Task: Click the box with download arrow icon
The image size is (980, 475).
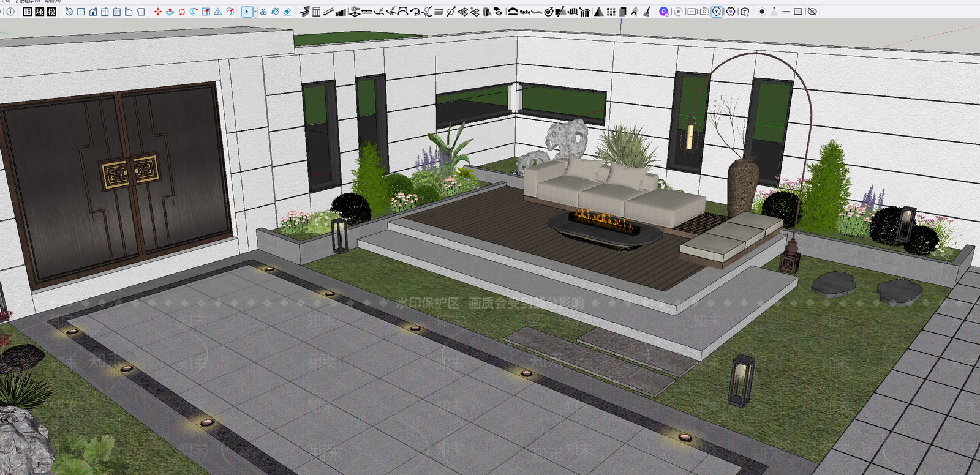Action: pos(745,12)
